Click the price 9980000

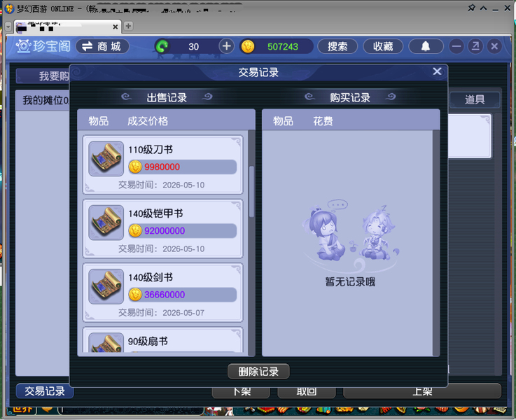[x=162, y=167]
